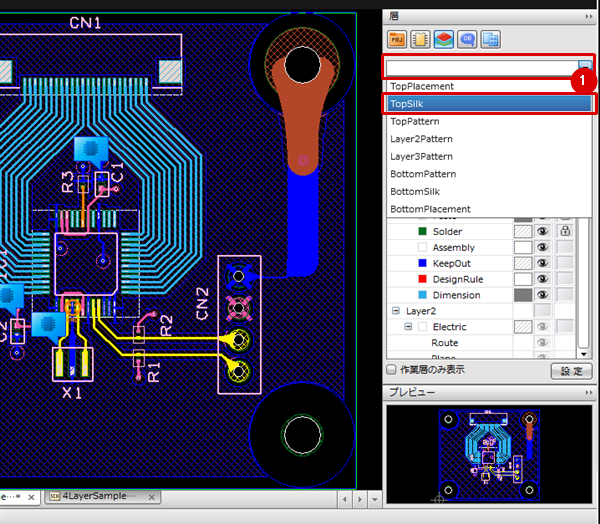Click the working layer input field
Image resolution: width=600 pixels, height=524 pixels.
click(482, 69)
